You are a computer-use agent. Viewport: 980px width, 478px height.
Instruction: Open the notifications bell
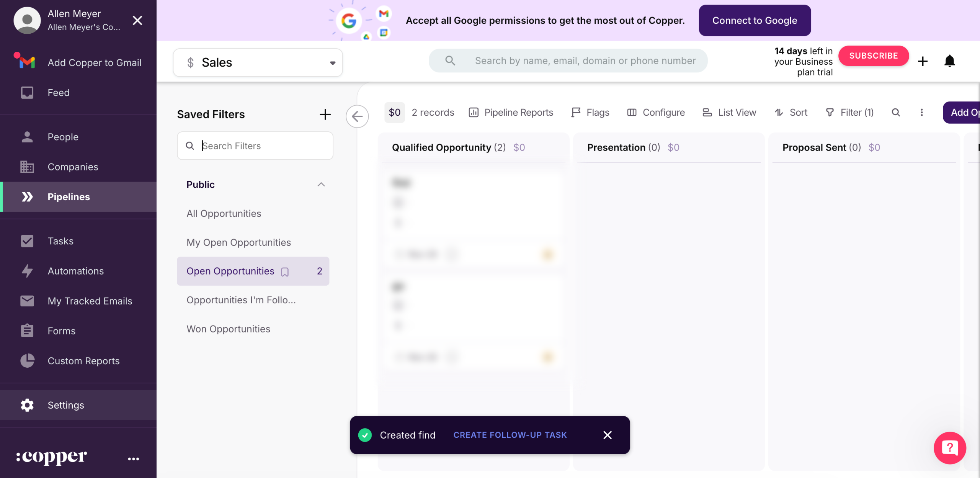949,61
